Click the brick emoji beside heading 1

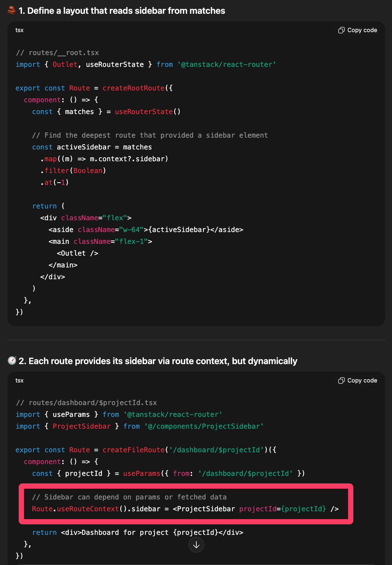pos(12,10)
